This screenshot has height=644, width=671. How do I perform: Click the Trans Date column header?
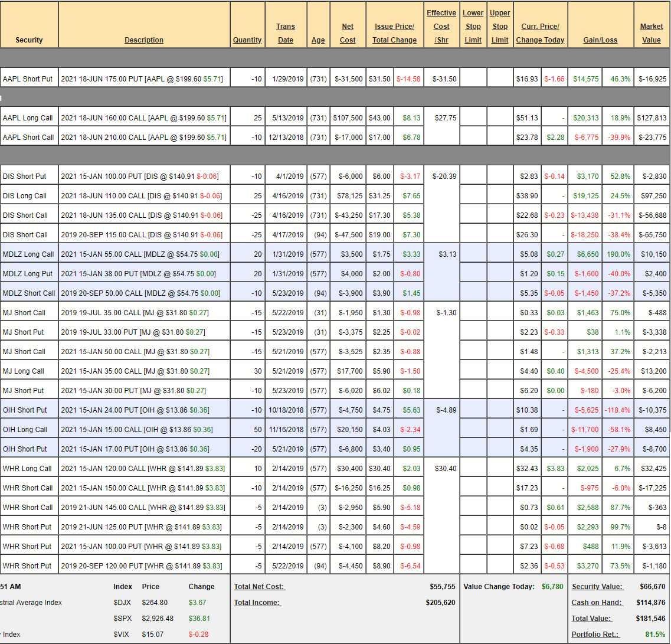(x=286, y=33)
